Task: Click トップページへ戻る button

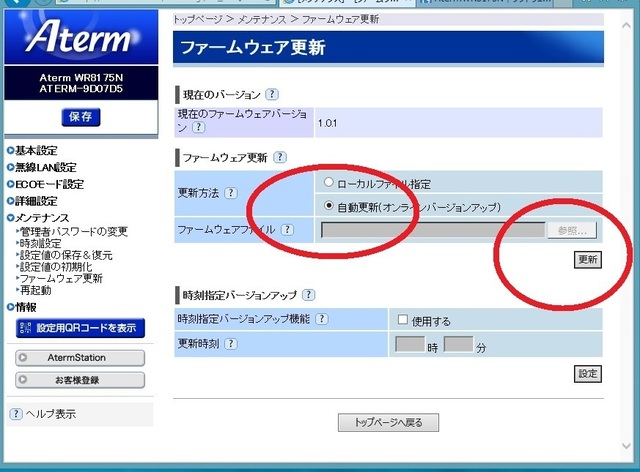Action: click(x=388, y=423)
